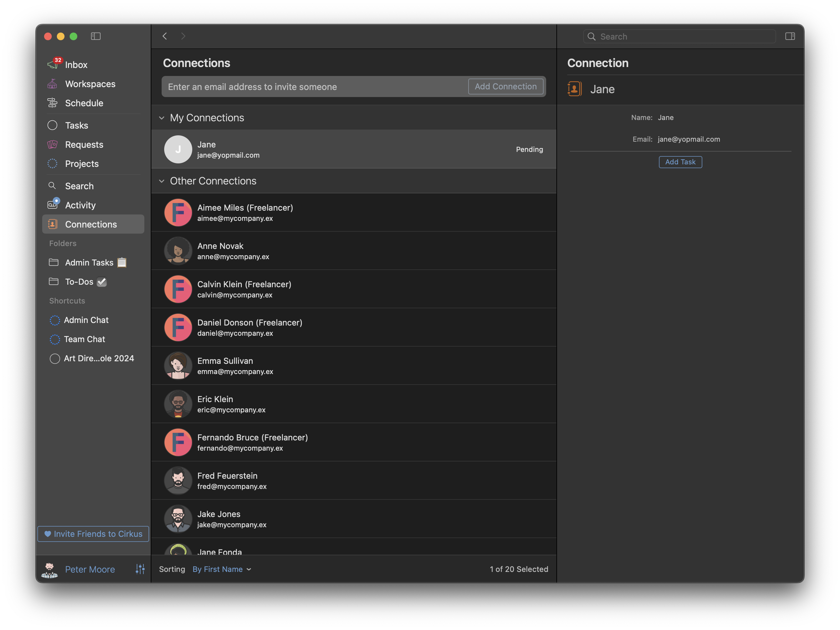Click Aimee Miles freelancer avatar
The image size is (840, 630).
coord(178,213)
